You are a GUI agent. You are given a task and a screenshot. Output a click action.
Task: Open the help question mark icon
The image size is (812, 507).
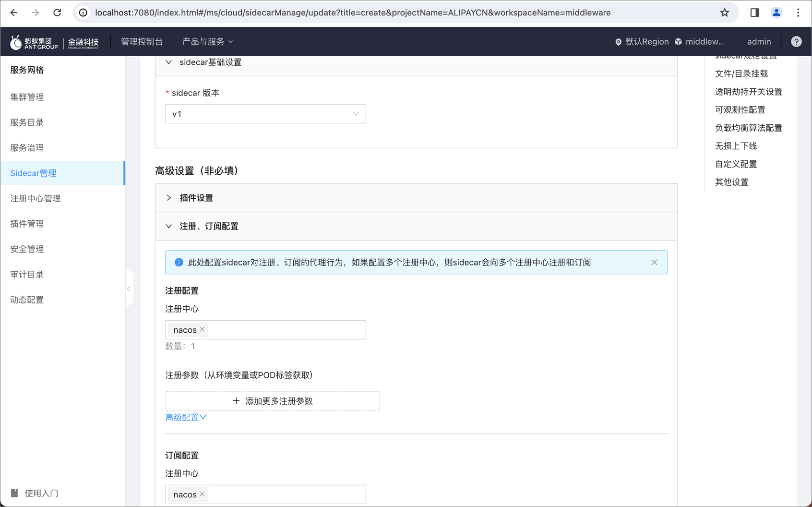(796, 42)
